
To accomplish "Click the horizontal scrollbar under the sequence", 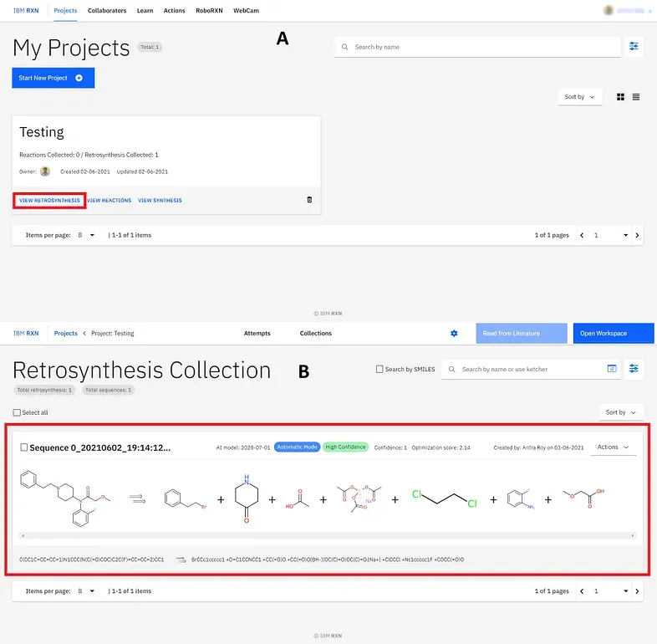I will [x=328, y=535].
